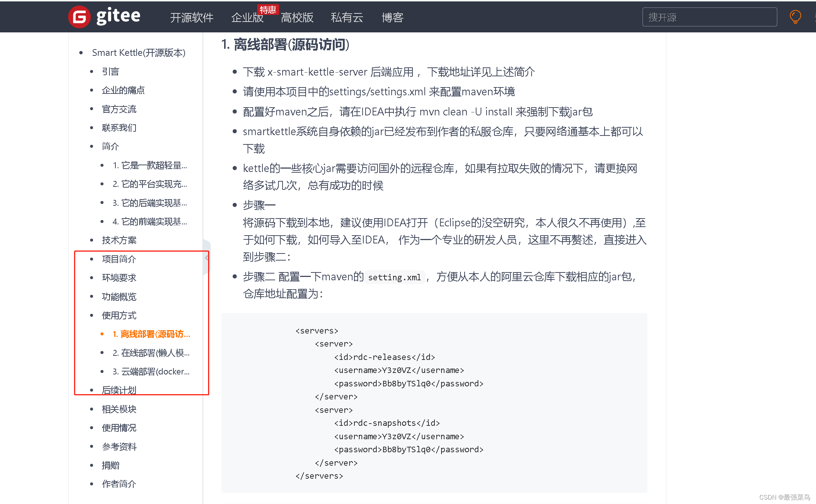816x504 pixels.
Task: Jump to the 官方交流 section
Action: pyautogui.click(x=119, y=109)
